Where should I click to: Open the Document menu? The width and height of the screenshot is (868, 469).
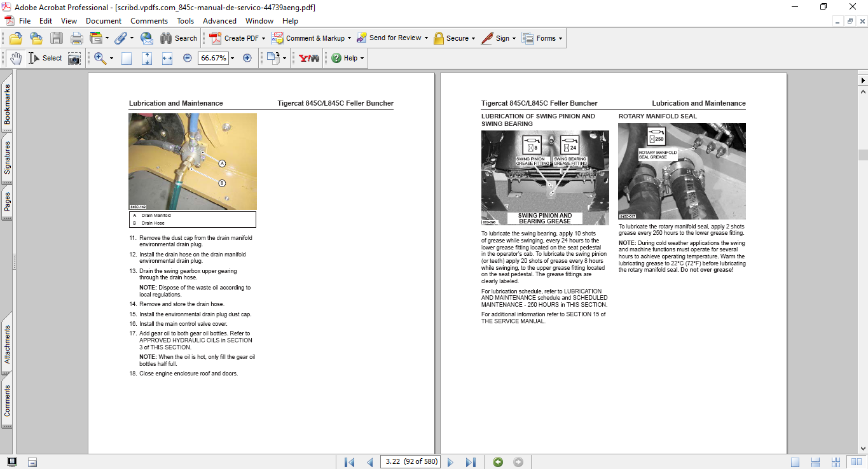(x=104, y=21)
